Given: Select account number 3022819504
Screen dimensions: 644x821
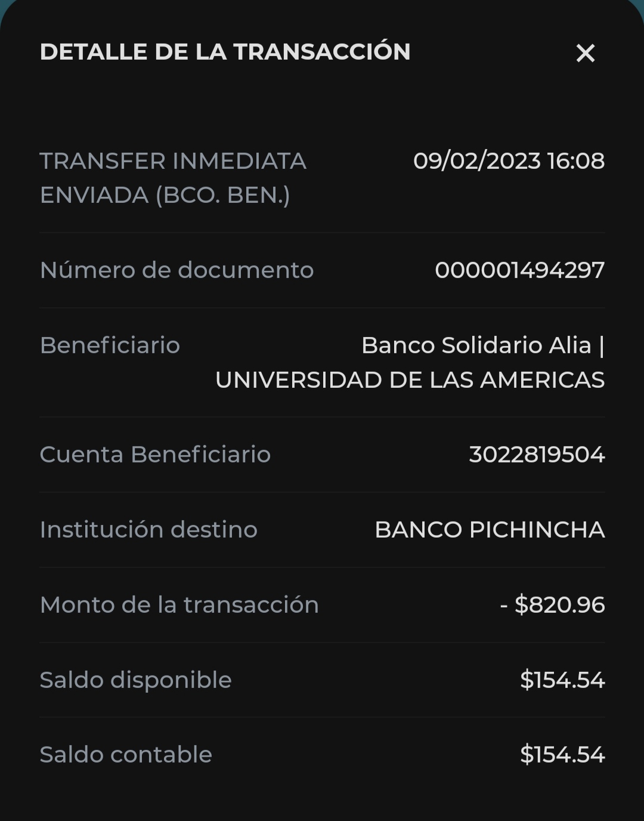Looking at the screenshot, I should pos(537,455).
